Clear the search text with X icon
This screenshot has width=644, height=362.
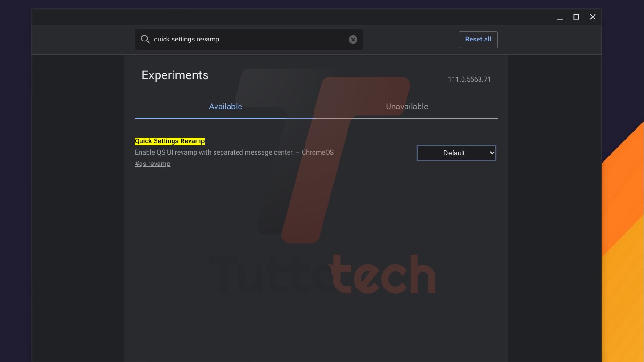click(x=353, y=40)
